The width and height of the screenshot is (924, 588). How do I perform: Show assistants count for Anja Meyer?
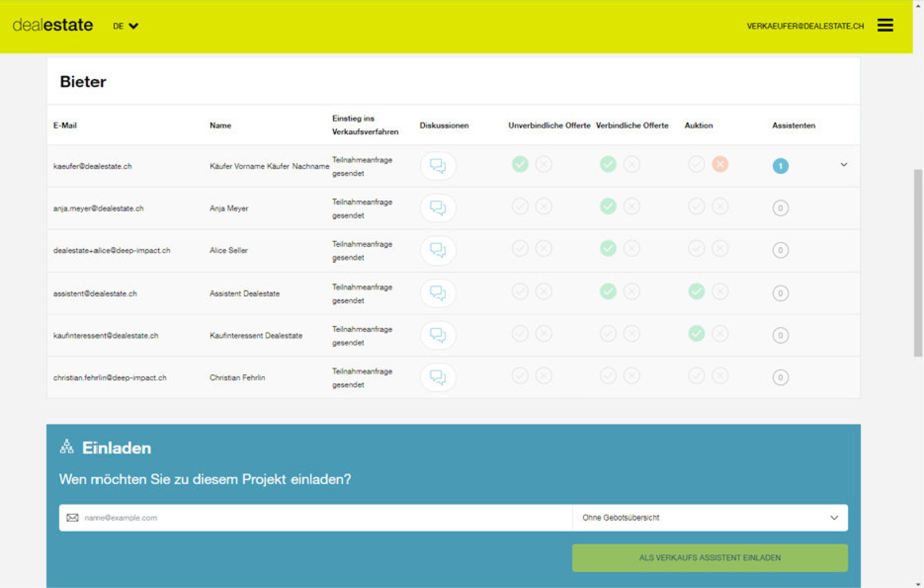[x=780, y=208]
